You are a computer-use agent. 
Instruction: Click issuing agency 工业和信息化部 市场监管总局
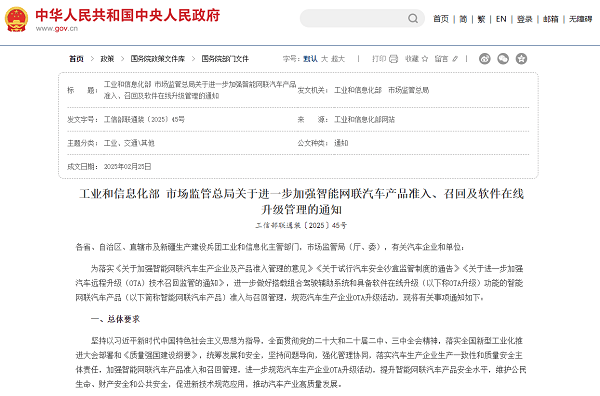pos(382,90)
